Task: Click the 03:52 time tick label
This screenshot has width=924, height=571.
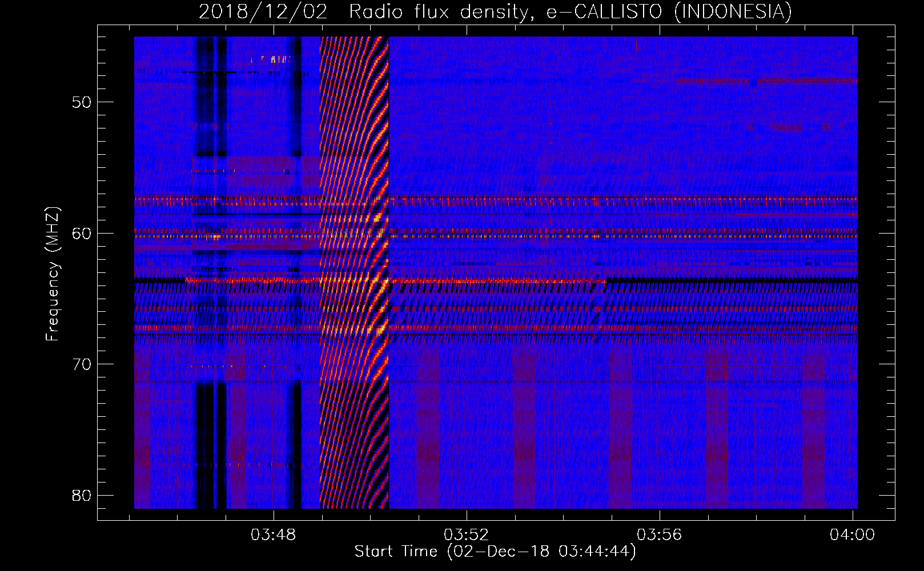Action: tap(467, 534)
